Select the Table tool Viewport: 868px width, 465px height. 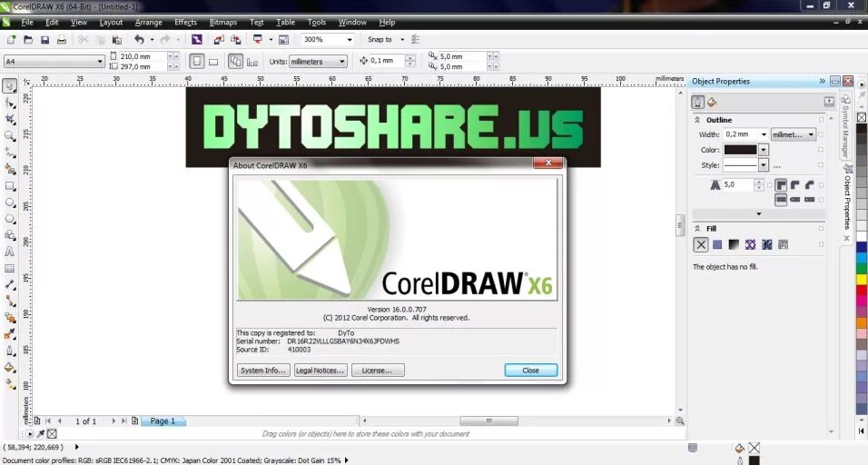(x=10, y=269)
